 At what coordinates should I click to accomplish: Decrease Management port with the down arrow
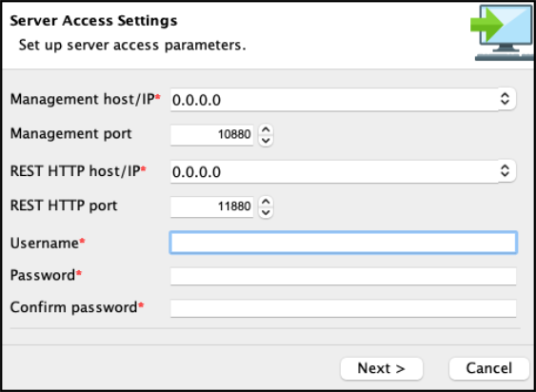click(x=266, y=141)
